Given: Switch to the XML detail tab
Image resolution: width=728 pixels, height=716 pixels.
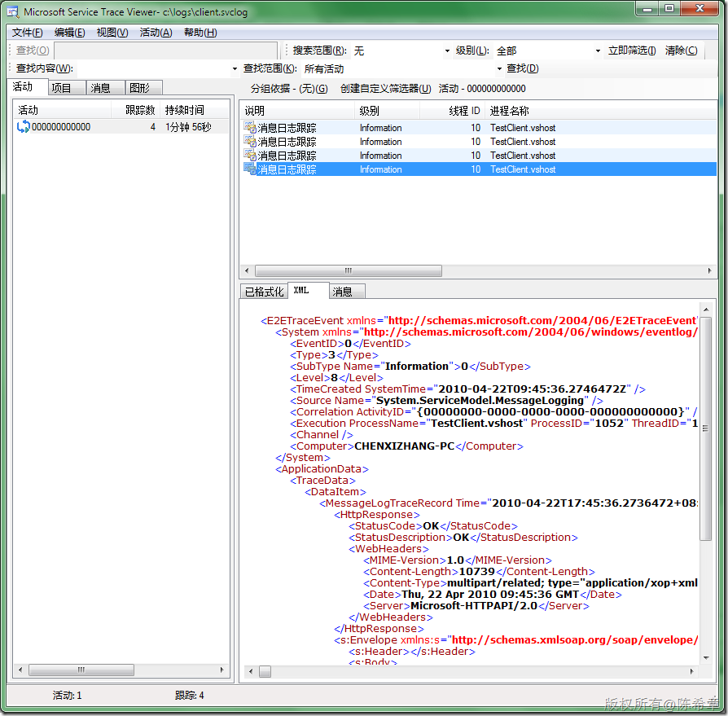Looking at the screenshot, I should click(x=309, y=290).
